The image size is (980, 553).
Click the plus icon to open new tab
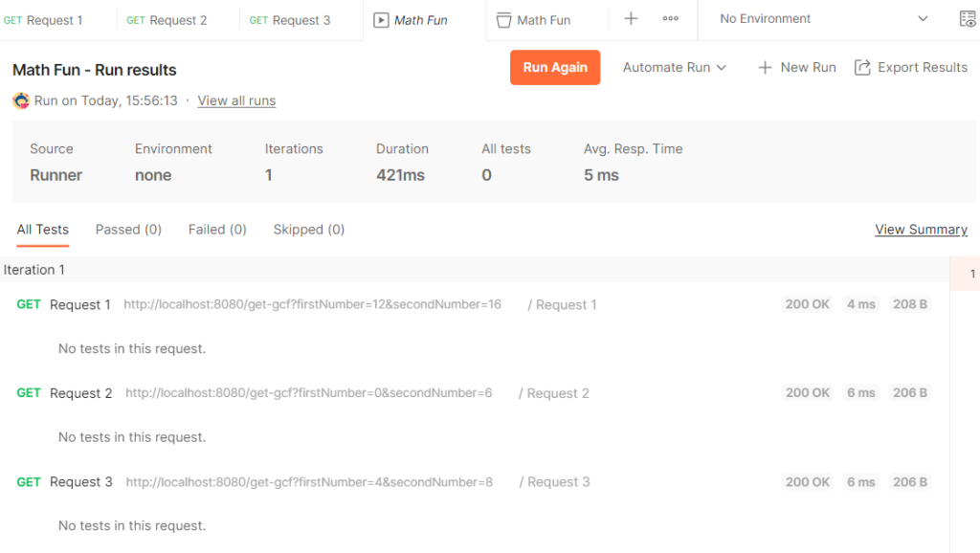point(631,19)
